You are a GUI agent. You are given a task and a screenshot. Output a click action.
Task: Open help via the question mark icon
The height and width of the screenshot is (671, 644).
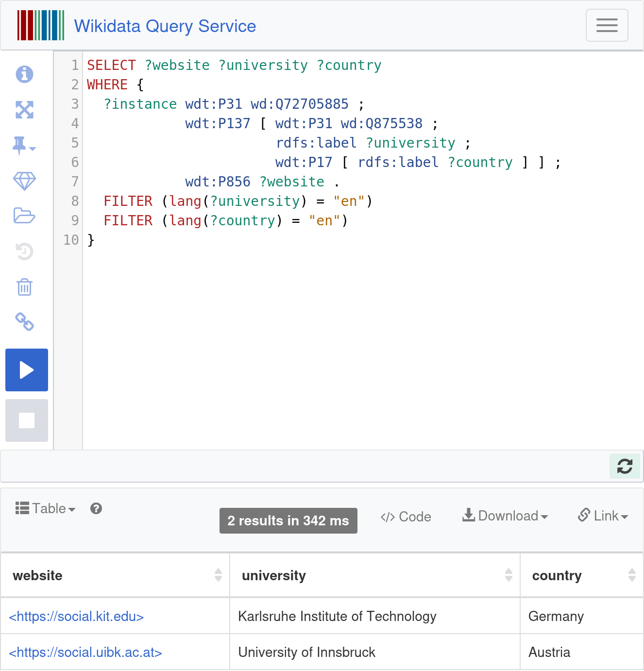tap(96, 508)
